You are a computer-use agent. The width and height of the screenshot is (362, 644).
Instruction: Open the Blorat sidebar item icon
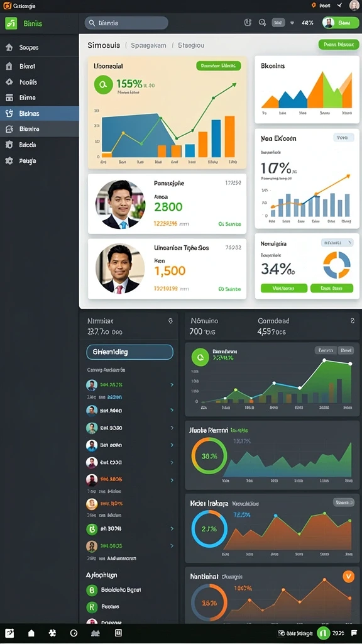point(9,66)
